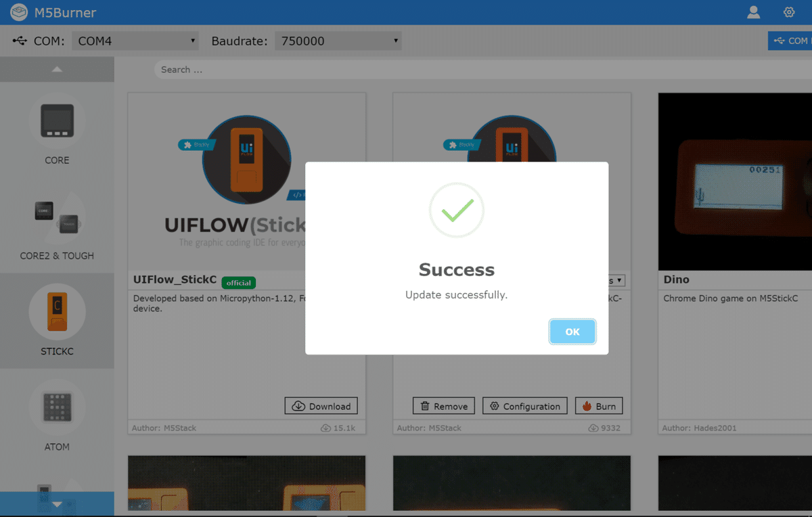Remove the downloaded firmware
Screen dimensions: 812x517
point(444,406)
